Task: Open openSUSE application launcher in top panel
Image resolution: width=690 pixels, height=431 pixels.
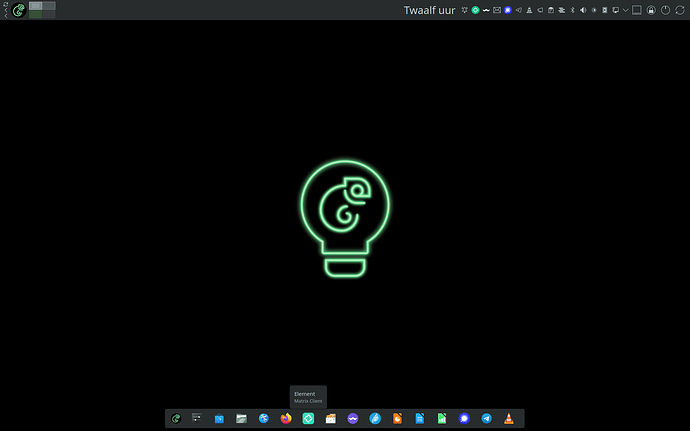Action: point(18,11)
